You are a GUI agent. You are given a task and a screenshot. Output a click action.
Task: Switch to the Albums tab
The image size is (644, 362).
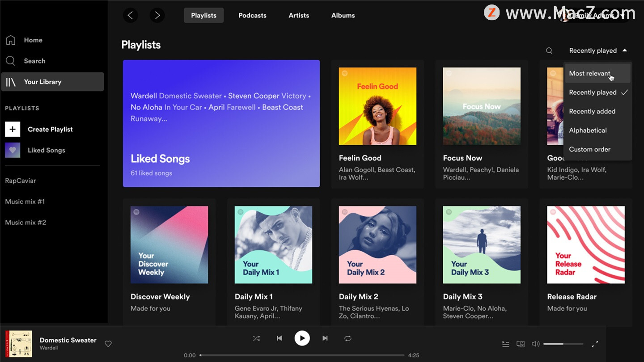pyautogui.click(x=343, y=15)
